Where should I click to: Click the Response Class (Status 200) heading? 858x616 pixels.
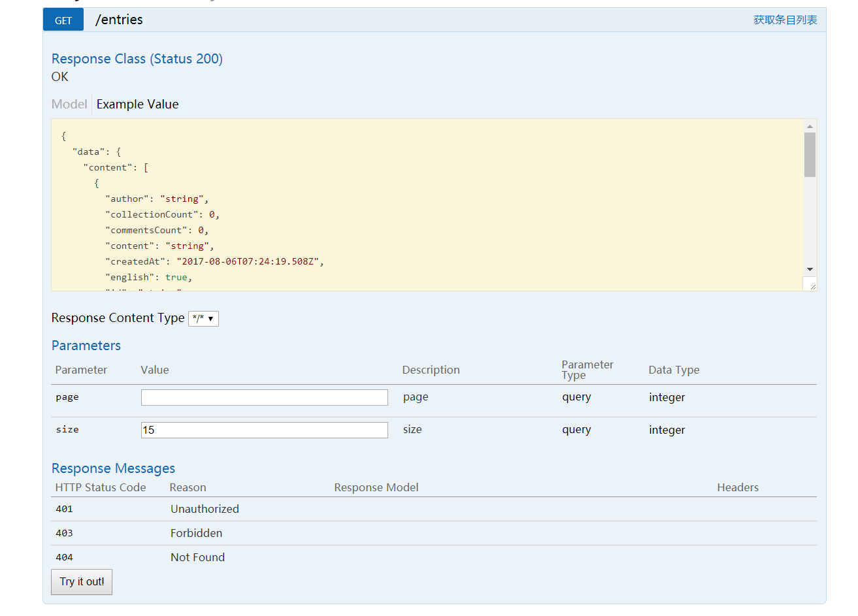tap(137, 59)
